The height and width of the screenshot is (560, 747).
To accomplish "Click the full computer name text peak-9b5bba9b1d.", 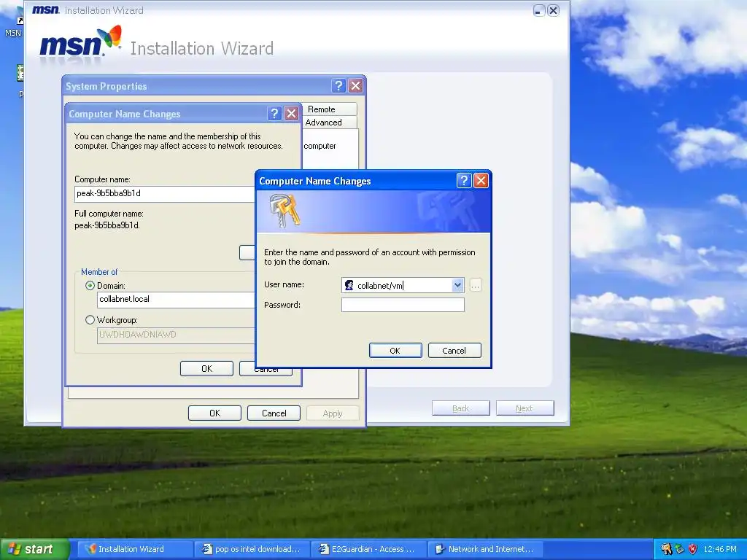I will [107, 225].
